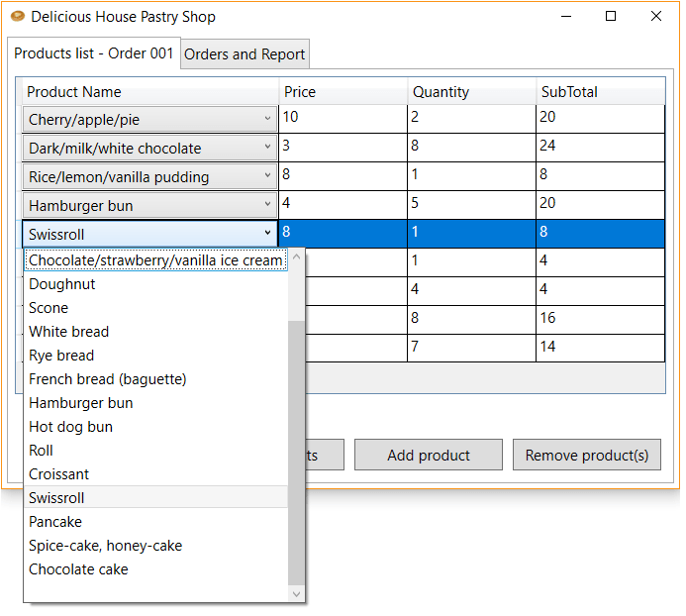This screenshot has height=616, width=686.
Task: Open the Cherry/apple/pie product dropdown
Action: tap(267, 120)
